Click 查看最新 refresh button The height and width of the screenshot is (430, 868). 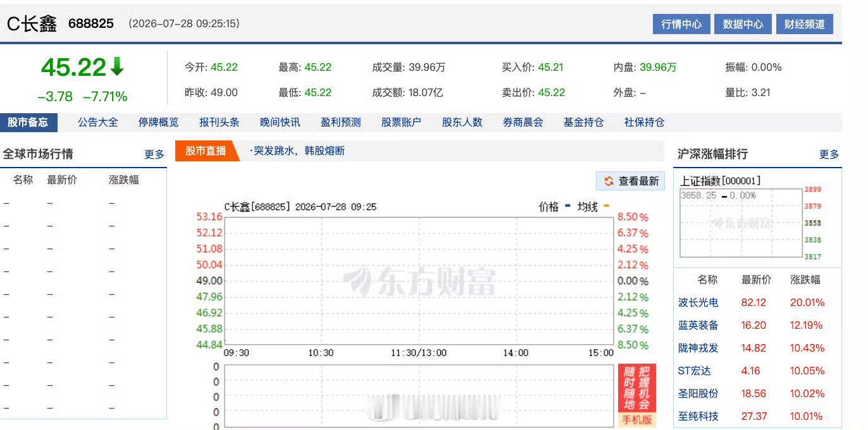pos(630,181)
